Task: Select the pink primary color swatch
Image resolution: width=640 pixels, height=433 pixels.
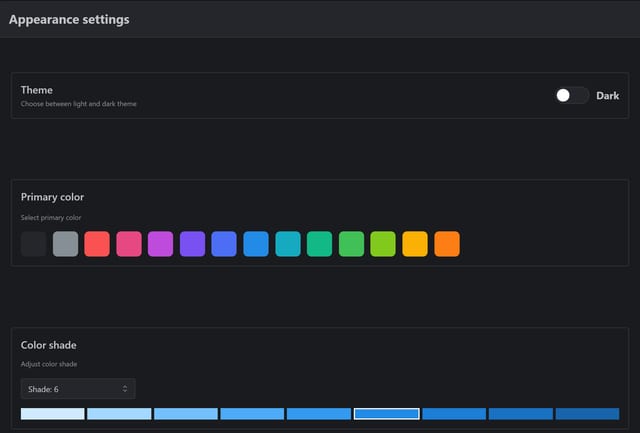Action: 129,244
